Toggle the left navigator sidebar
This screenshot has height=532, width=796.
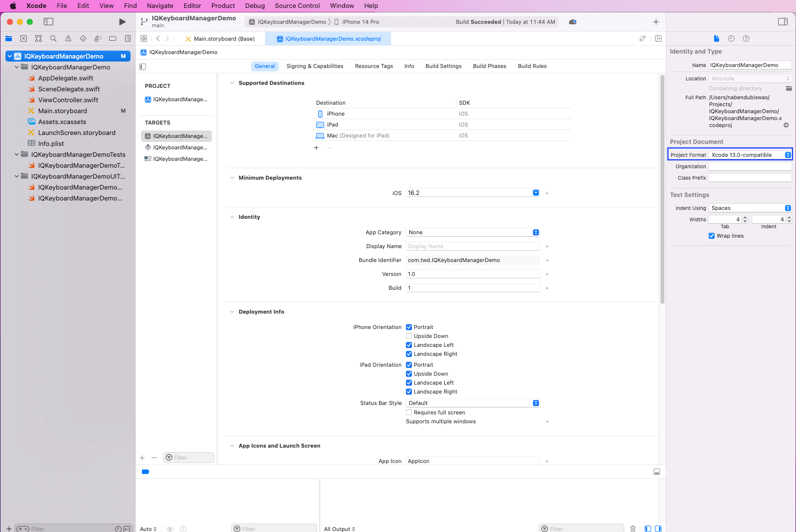click(x=49, y=21)
